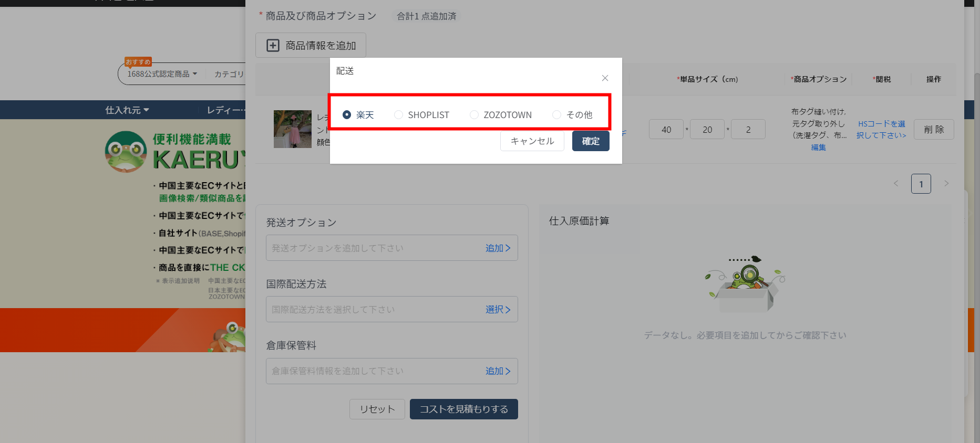Select the SHOPLIST radio option

point(421,115)
